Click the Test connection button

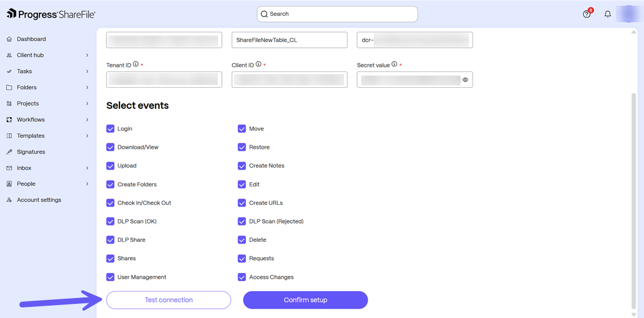[169, 300]
